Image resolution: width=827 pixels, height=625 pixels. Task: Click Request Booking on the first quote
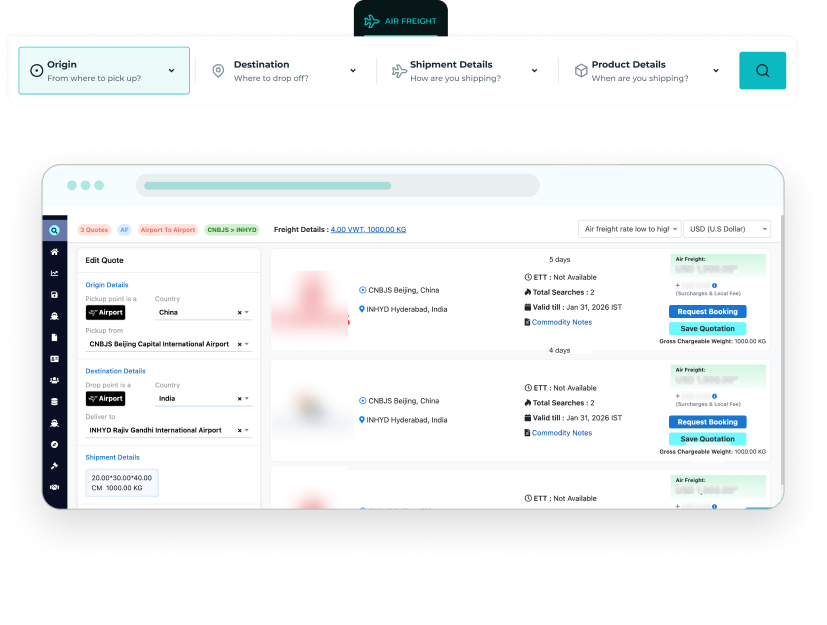tap(707, 312)
